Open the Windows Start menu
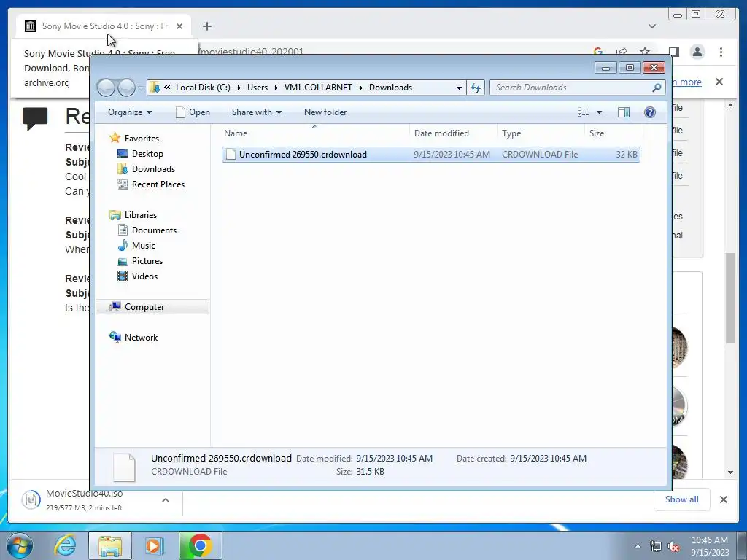Image resolution: width=747 pixels, height=560 pixels. pos(20,545)
